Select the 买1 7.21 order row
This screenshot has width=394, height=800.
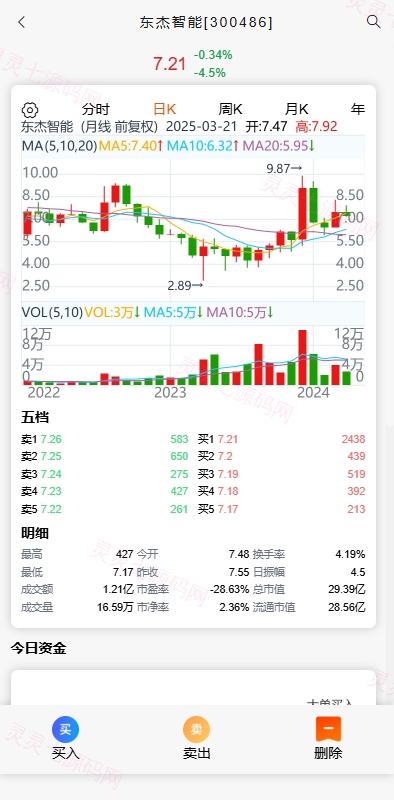tap(282, 439)
